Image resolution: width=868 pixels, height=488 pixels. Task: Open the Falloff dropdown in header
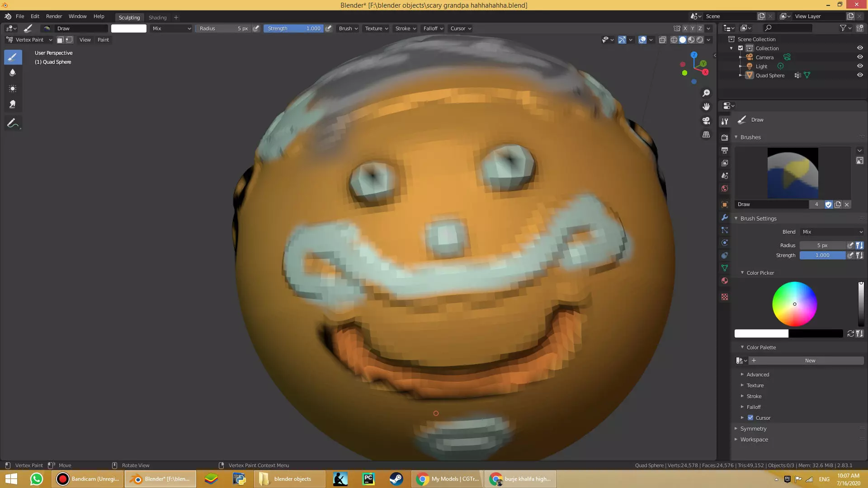433,28
